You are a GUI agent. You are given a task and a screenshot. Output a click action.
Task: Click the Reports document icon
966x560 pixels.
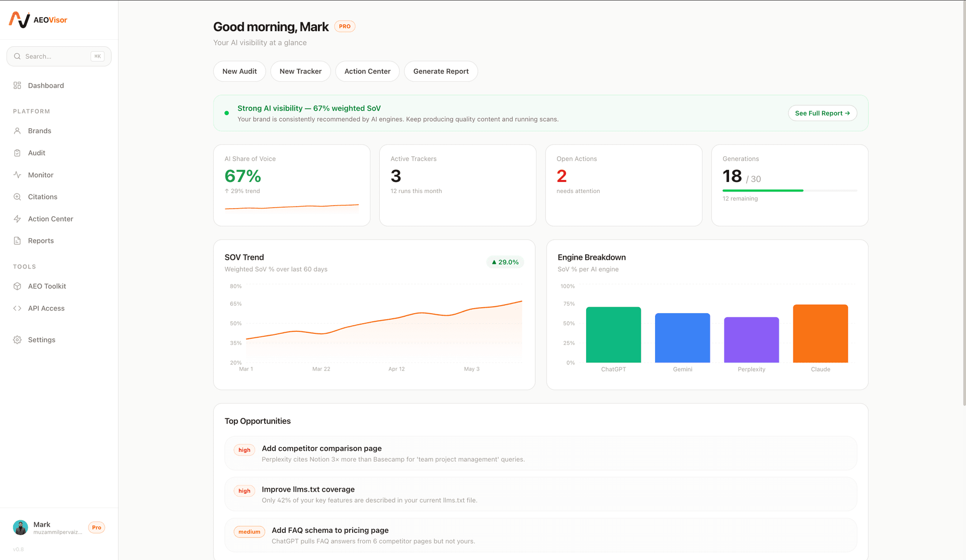[x=18, y=240]
